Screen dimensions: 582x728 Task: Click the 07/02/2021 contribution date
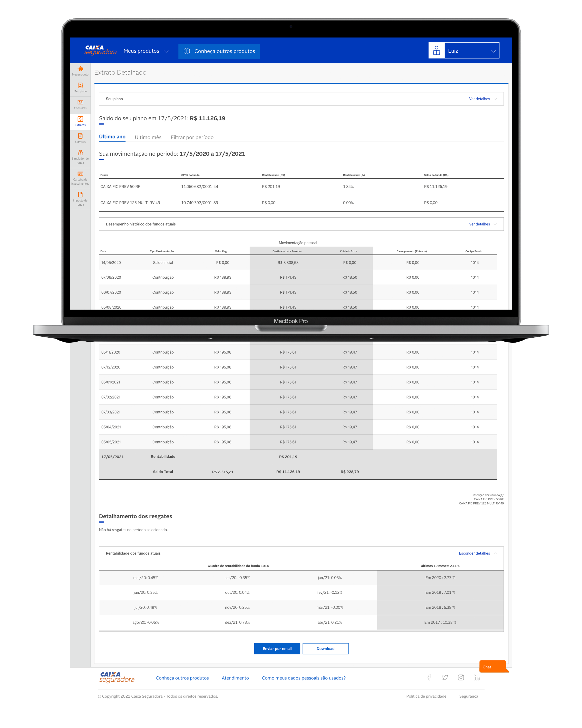coord(111,397)
